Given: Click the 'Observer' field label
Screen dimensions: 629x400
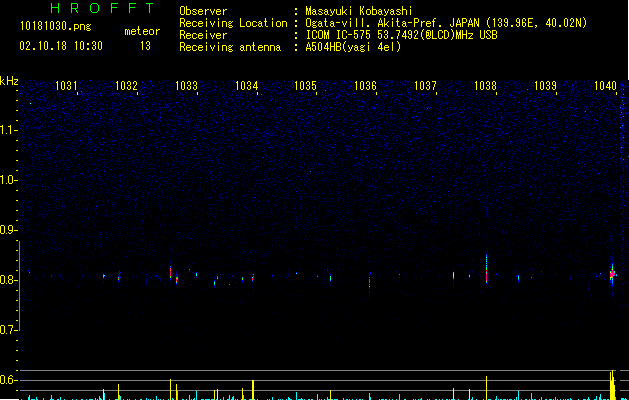Looking at the screenshot, I should pyautogui.click(x=203, y=11).
